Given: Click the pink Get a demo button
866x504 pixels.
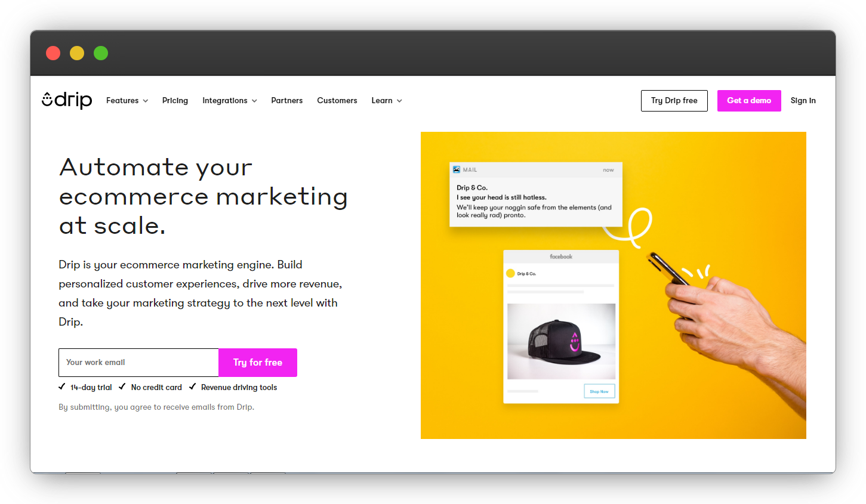Looking at the screenshot, I should pyautogui.click(x=749, y=101).
